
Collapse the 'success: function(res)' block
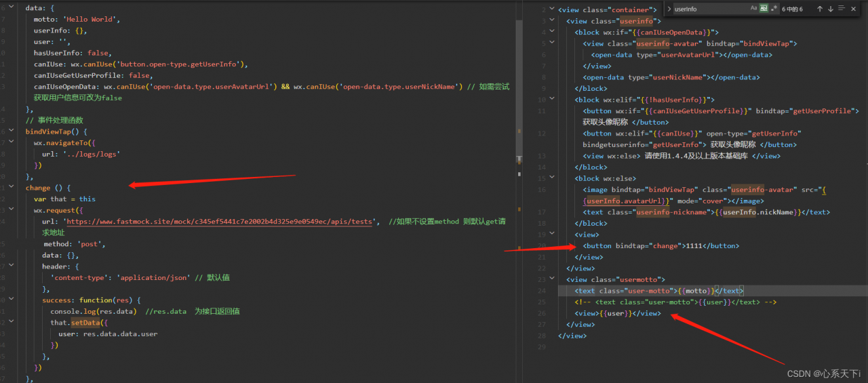click(x=12, y=300)
